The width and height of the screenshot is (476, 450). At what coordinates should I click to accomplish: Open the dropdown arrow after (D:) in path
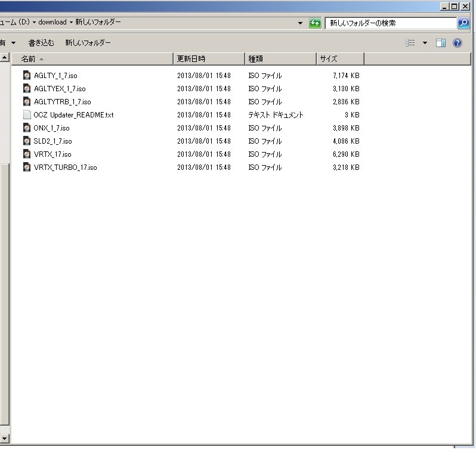click(35, 23)
